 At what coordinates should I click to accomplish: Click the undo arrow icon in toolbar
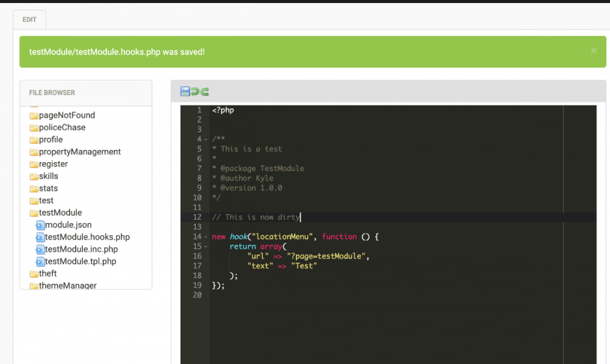coord(195,91)
